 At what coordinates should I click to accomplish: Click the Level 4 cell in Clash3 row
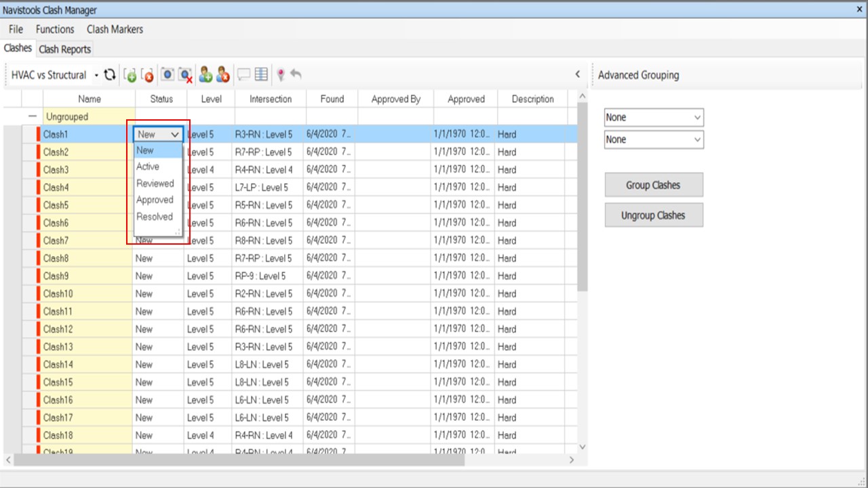click(x=208, y=169)
